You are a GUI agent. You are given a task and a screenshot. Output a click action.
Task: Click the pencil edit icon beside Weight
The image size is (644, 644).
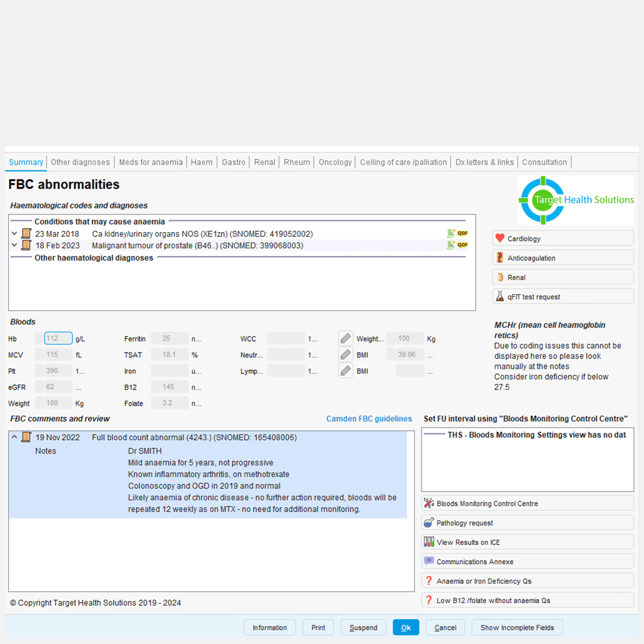pos(346,339)
